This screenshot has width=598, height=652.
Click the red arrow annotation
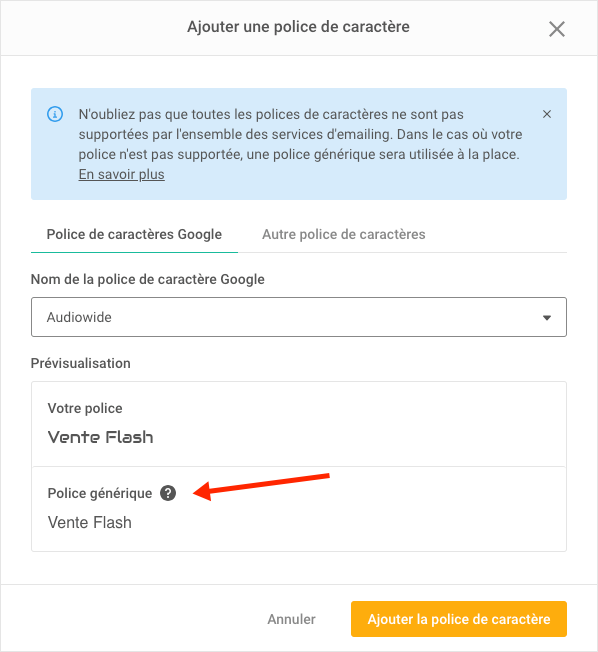[262, 487]
